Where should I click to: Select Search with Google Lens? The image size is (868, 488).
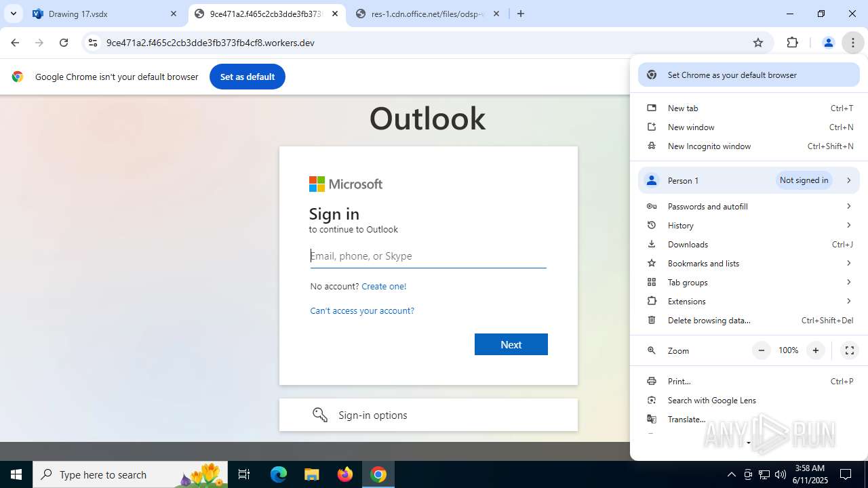(x=749, y=401)
